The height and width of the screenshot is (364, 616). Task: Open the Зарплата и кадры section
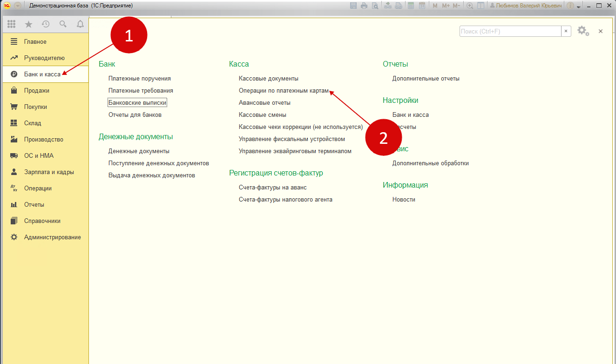[x=46, y=172]
